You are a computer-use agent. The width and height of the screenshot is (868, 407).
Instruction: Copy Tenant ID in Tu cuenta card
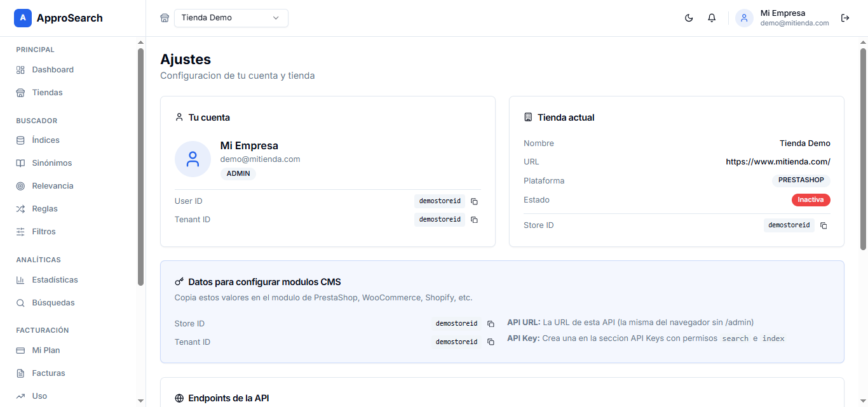[474, 220]
